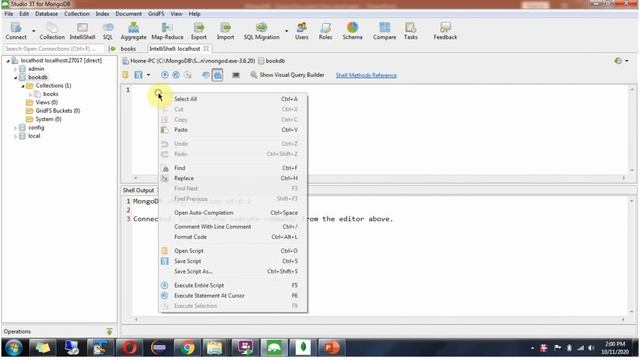
Task: Expand the admin database node
Action: (x=16, y=69)
